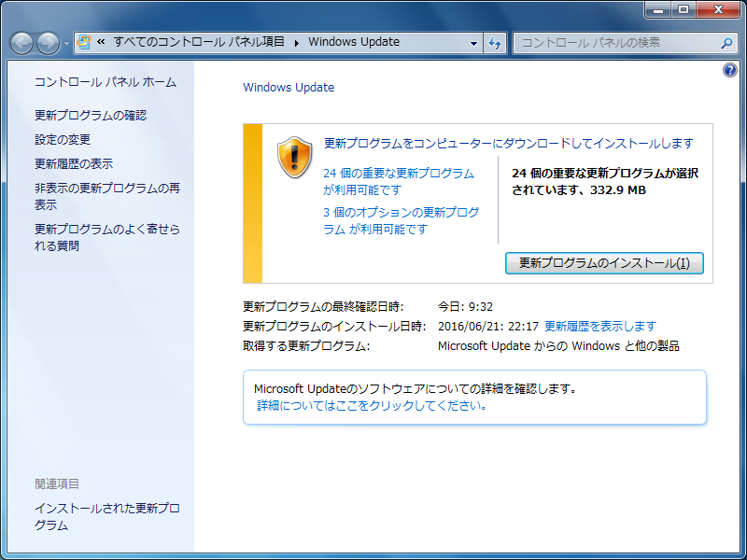Click 更新履歴を表示します link
Image resolution: width=747 pixels, height=560 pixels.
tap(600, 326)
